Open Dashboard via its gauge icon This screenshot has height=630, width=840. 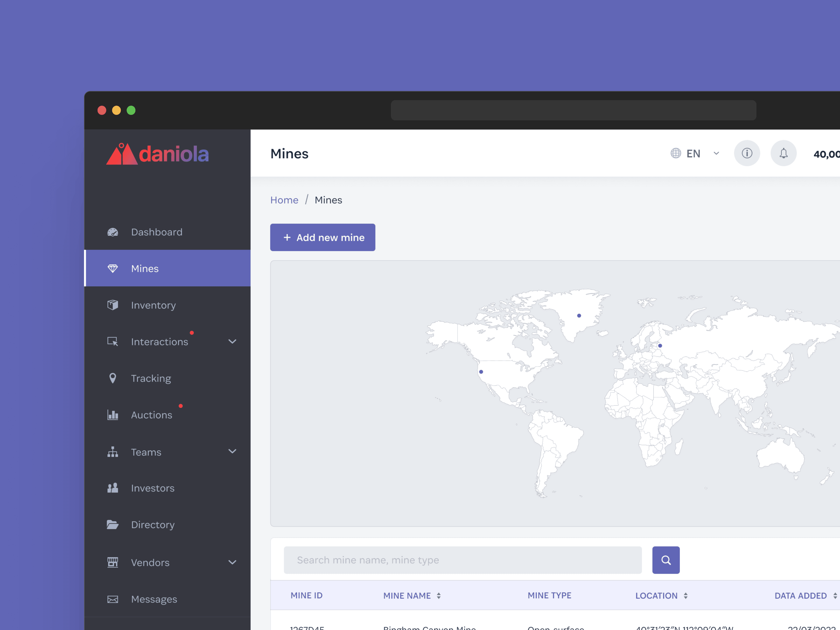(113, 232)
